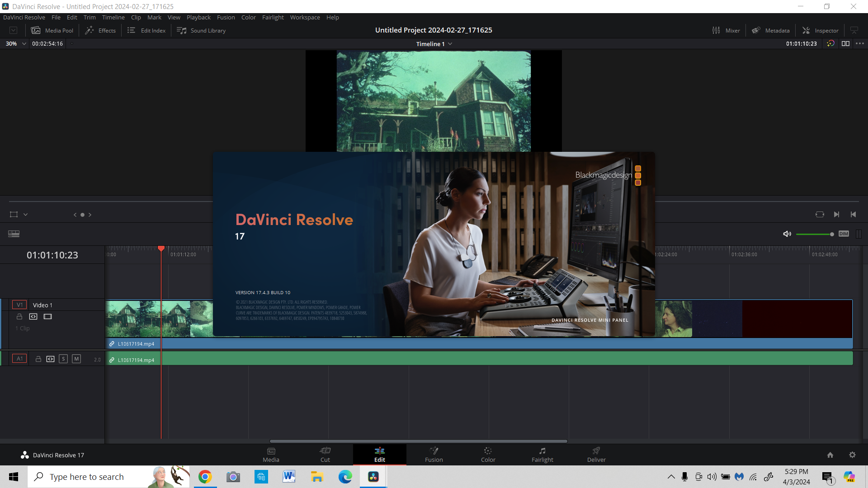Switch to the Deliver page
868x488 pixels.
[x=596, y=455]
